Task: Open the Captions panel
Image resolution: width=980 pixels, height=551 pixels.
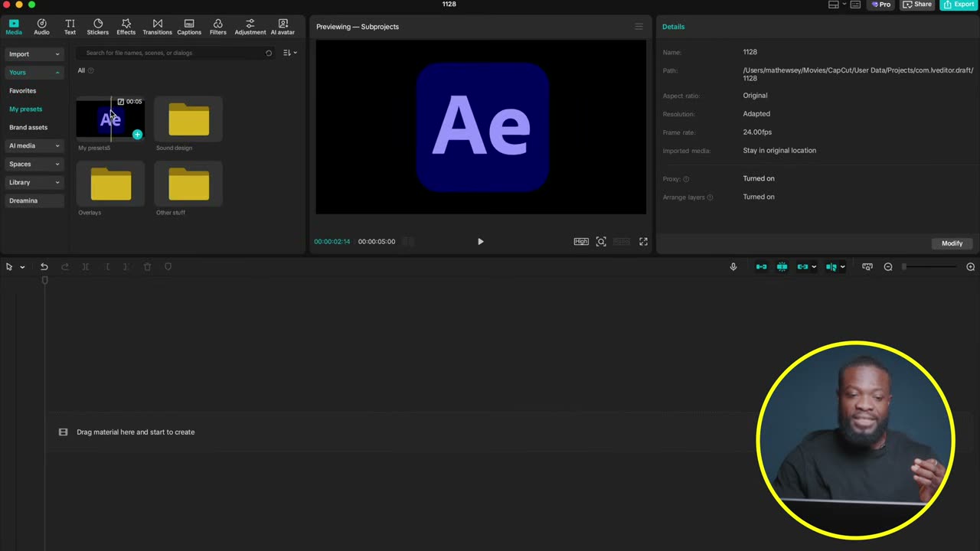Action: pos(189,27)
